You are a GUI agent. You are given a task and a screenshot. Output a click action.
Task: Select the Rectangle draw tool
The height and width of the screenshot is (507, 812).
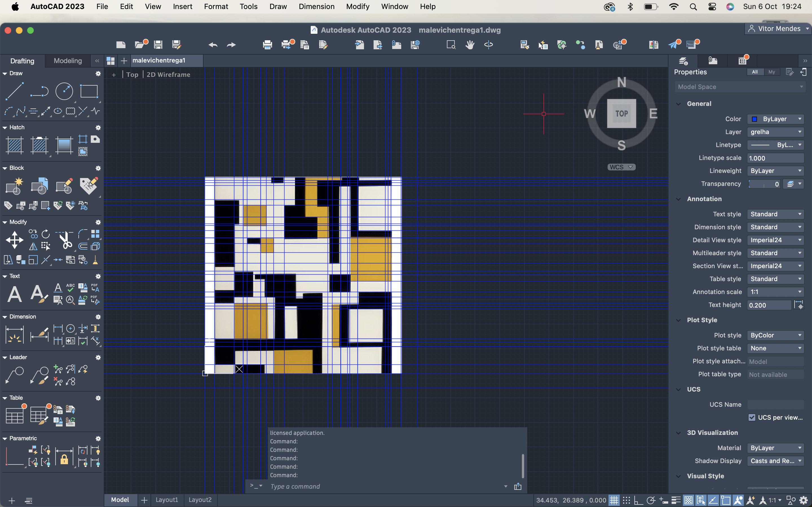click(89, 91)
